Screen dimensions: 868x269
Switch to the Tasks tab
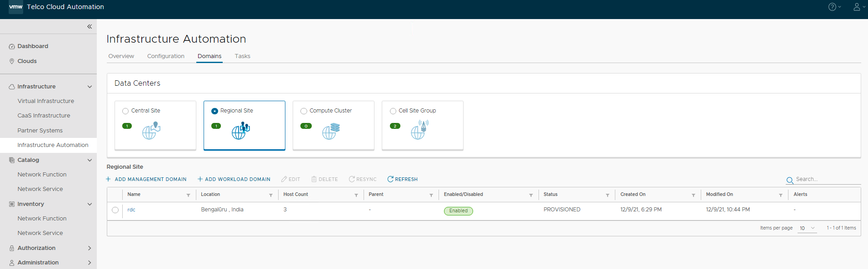[x=243, y=56]
